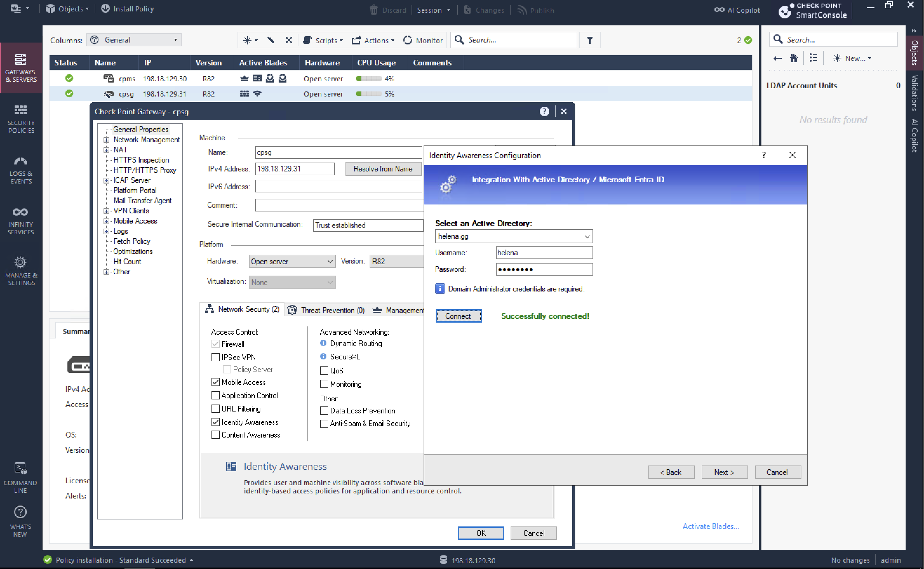Click the home icon in objects panel
Image resolution: width=924 pixels, height=569 pixels.
[793, 58]
